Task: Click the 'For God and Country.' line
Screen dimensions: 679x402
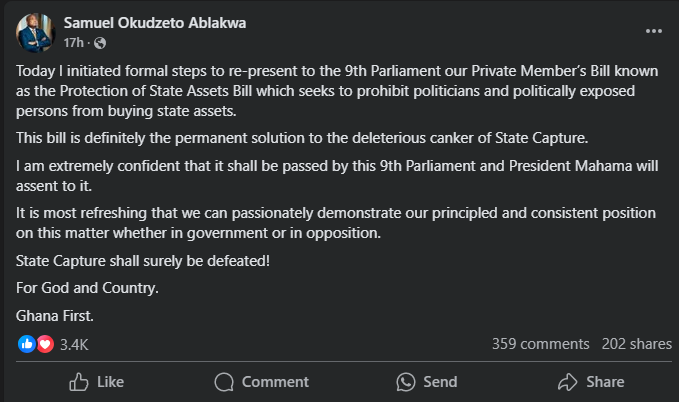Action: pyautogui.click(x=88, y=288)
